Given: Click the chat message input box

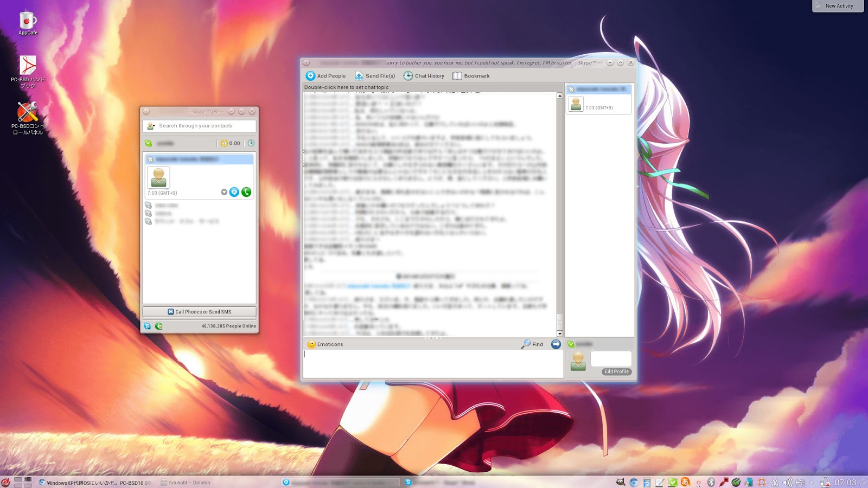Looking at the screenshot, I should point(433,363).
